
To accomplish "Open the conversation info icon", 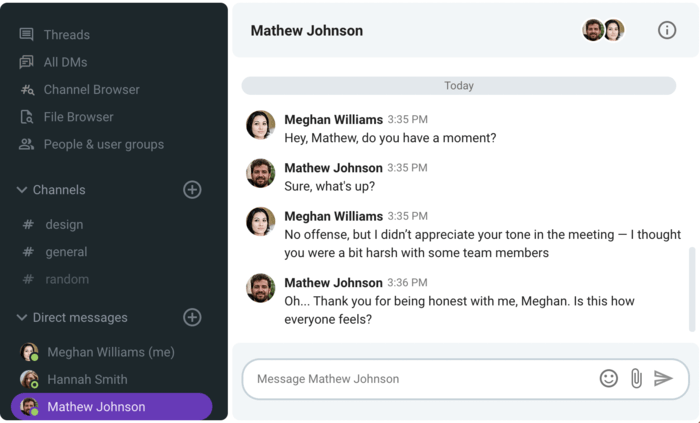I will tap(667, 30).
